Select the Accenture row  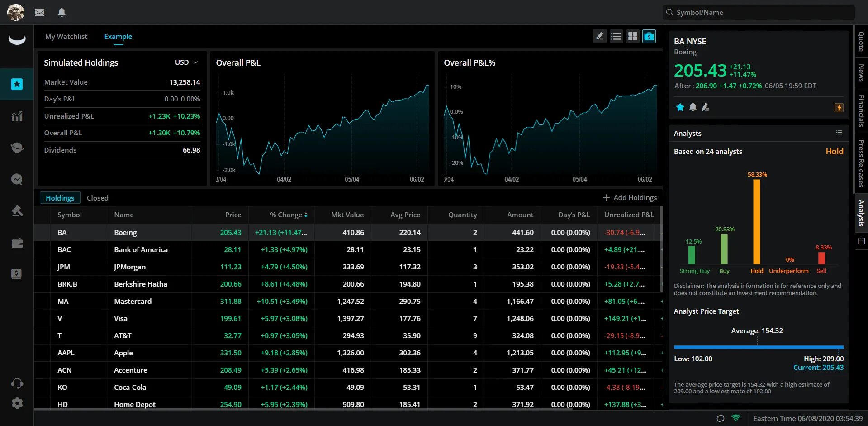click(347, 370)
